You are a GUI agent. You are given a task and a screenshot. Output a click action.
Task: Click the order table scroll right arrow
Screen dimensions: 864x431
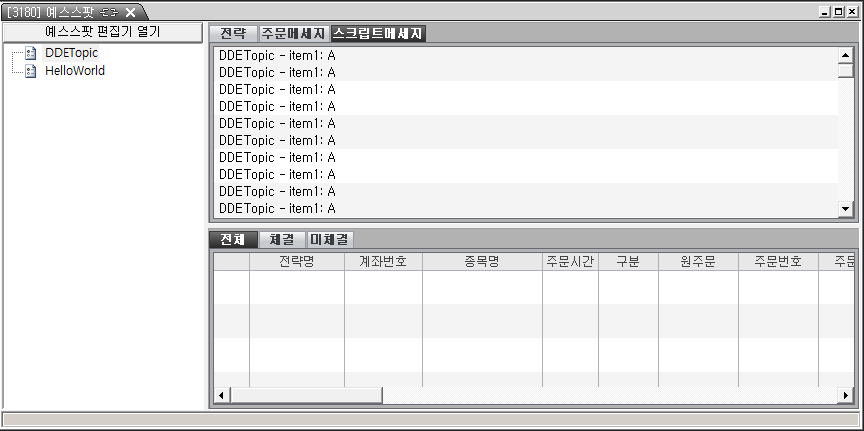click(846, 395)
